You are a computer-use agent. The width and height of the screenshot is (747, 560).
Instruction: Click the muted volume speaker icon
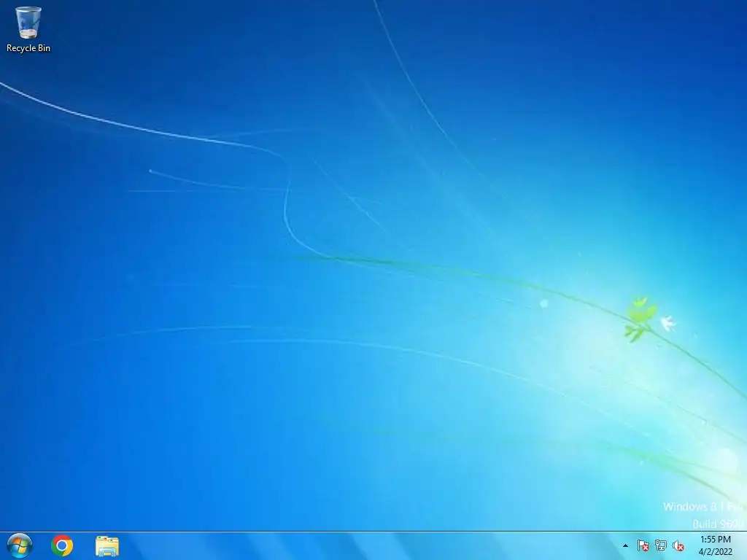click(x=678, y=545)
